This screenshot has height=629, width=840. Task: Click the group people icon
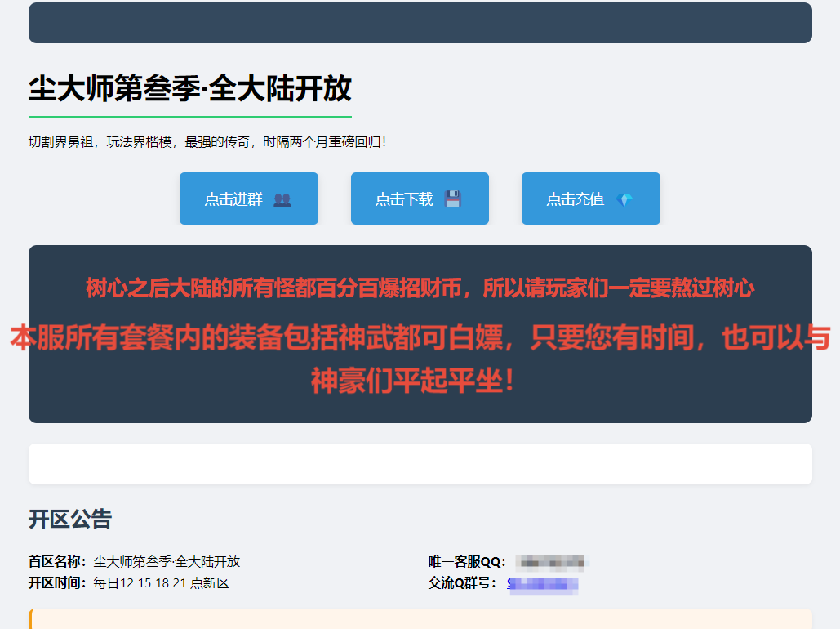[282, 200]
